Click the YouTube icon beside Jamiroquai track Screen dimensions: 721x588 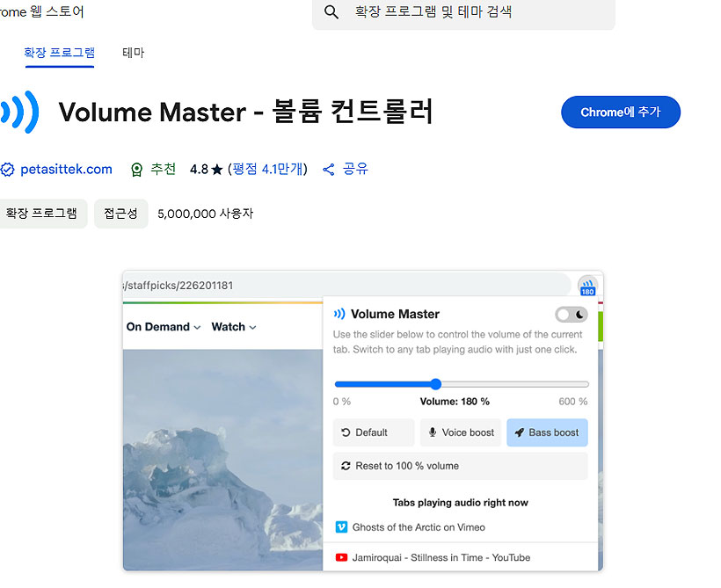point(343,557)
